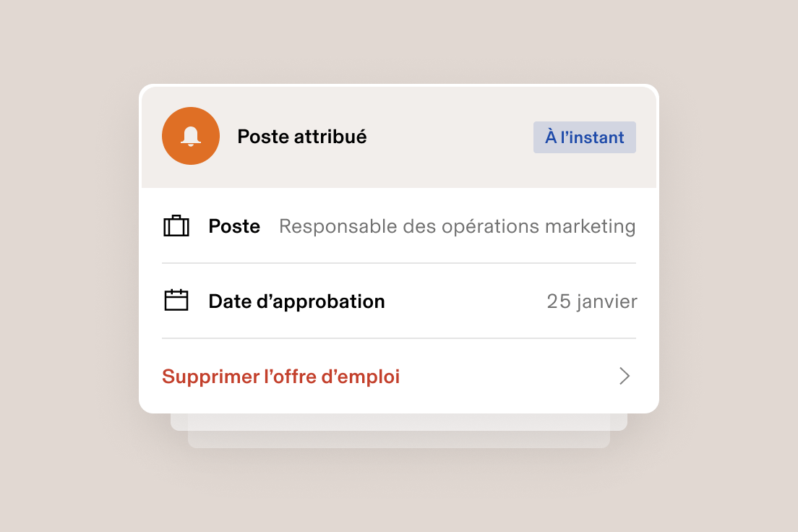Click the Date d'approbation row label
The height and width of the screenshot is (532, 798).
pyautogui.click(x=296, y=301)
